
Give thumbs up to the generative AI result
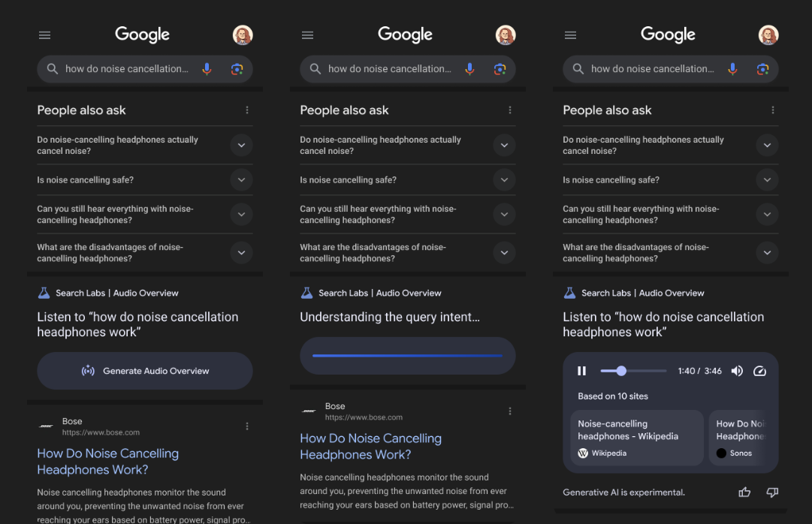744,492
